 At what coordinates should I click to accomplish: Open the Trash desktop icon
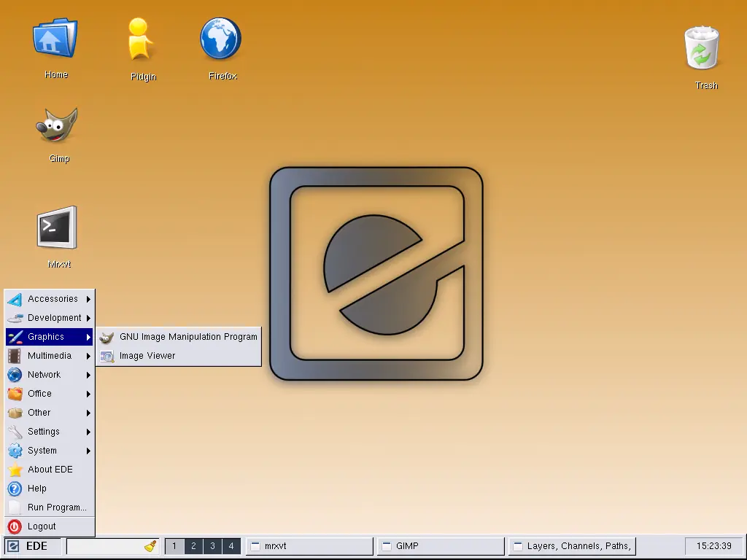pyautogui.click(x=702, y=47)
